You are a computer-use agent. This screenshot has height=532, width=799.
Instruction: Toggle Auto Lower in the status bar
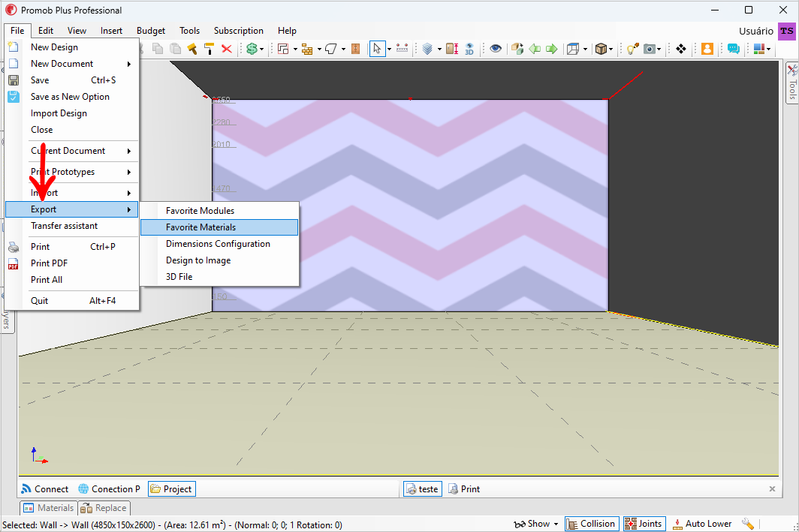click(702, 523)
